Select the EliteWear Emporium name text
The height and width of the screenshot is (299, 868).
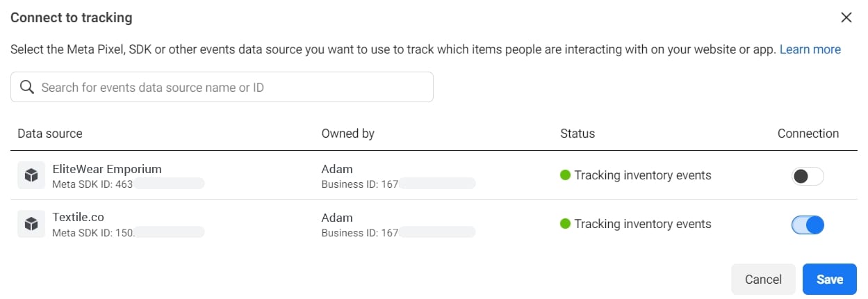(x=107, y=169)
